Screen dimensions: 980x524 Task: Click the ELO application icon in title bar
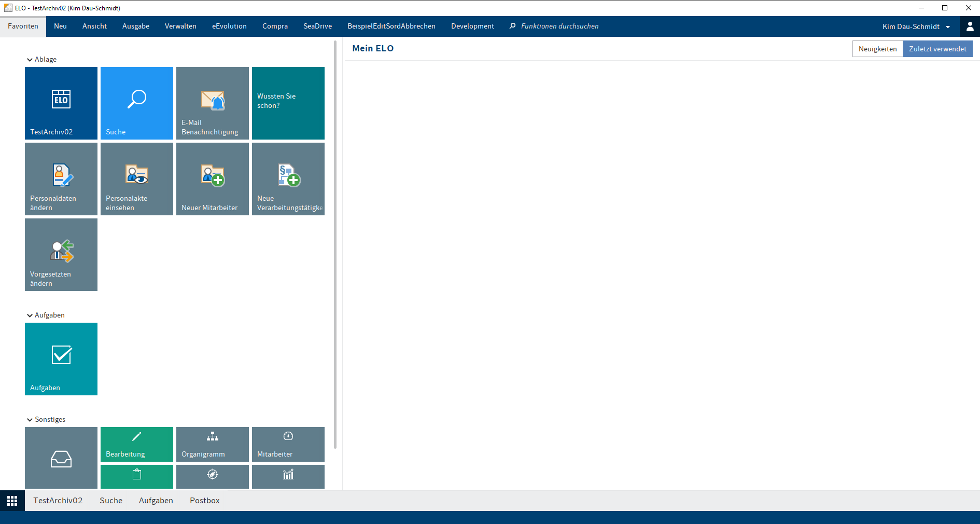click(x=8, y=8)
